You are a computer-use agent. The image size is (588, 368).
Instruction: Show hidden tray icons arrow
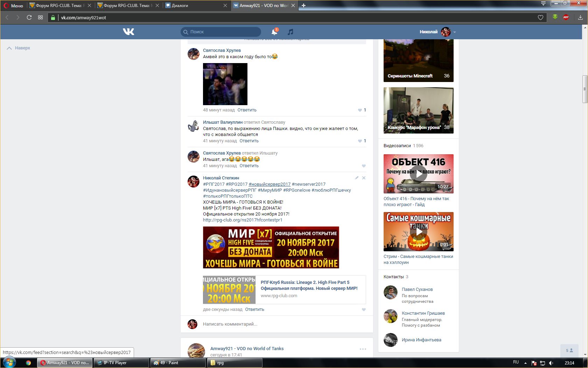coord(525,363)
